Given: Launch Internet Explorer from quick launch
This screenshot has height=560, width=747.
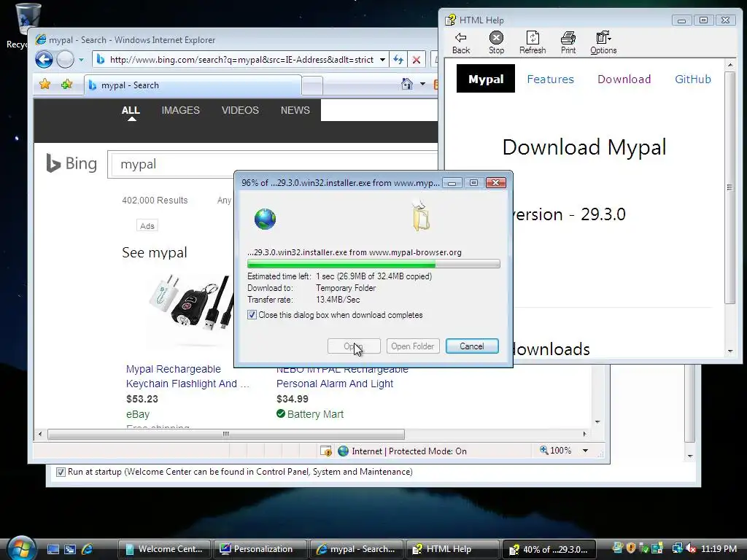Looking at the screenshot, I should tap(88, 549).
